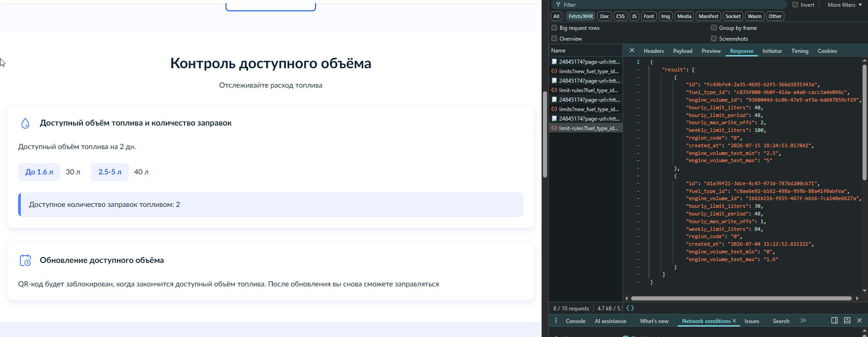The image size is (868, 337).
Task: Click the water droplet icon on the page
Action: [x=25, y=123]
